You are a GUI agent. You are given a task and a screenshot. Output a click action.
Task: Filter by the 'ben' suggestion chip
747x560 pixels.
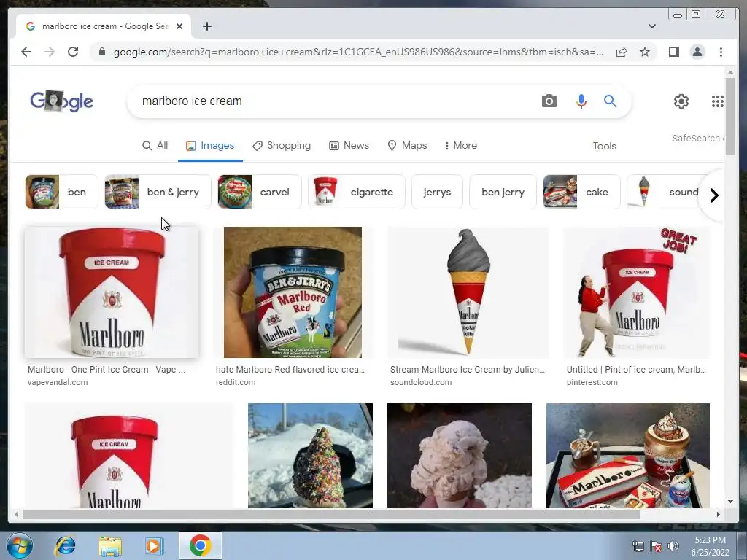pyautogui.click(x=61, y=192)
